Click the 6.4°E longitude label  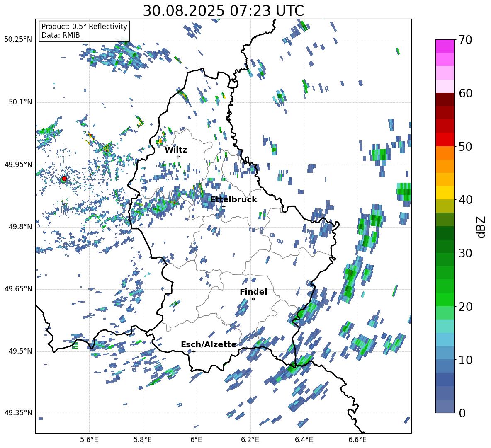pyautogui.click(x=304, y=440)
